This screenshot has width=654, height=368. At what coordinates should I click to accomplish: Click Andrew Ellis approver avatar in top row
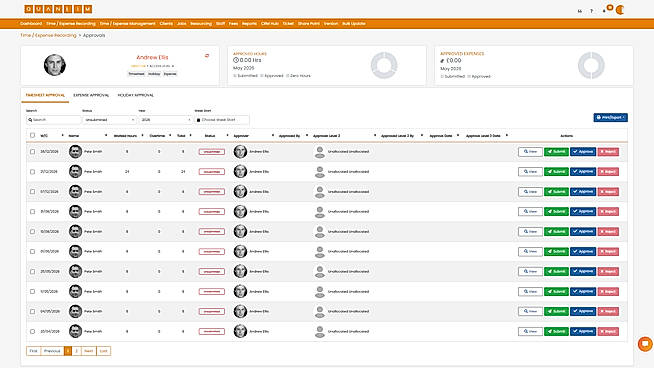[240, 151]
